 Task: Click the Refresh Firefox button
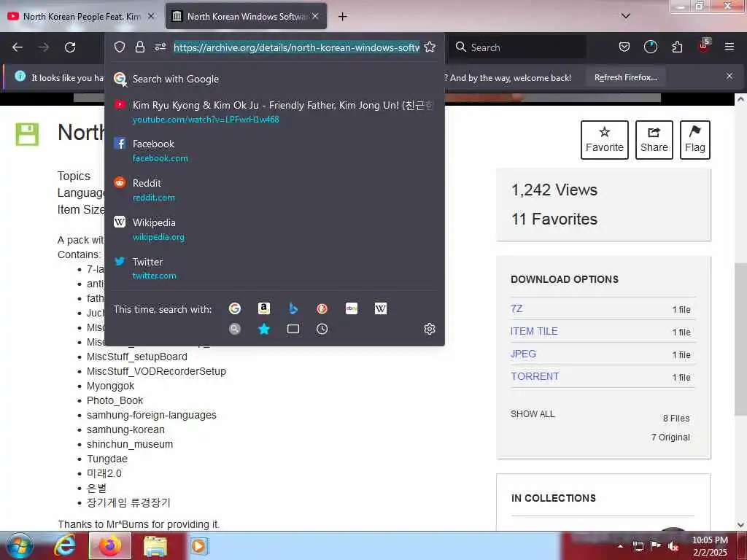click(625, 77)
